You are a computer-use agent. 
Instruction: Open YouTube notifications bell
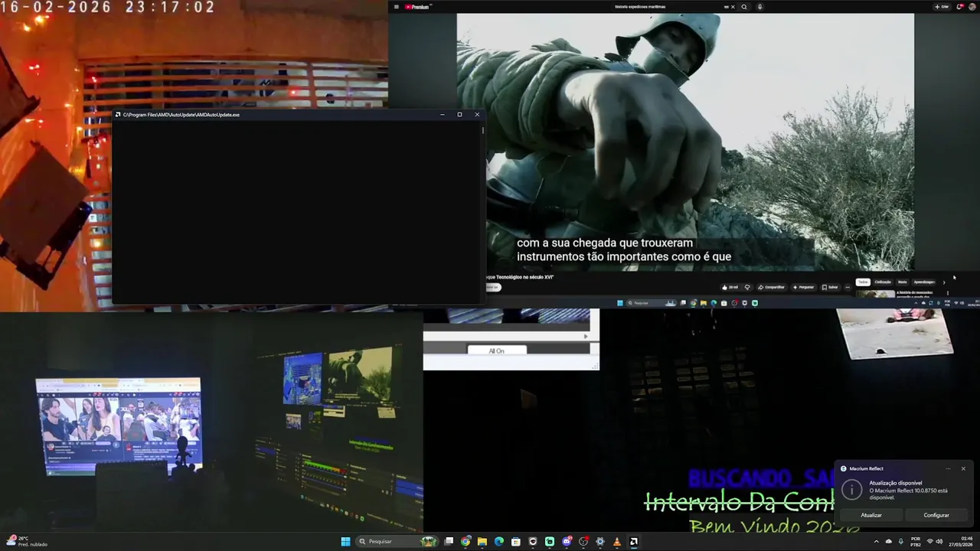coord(959,7)
